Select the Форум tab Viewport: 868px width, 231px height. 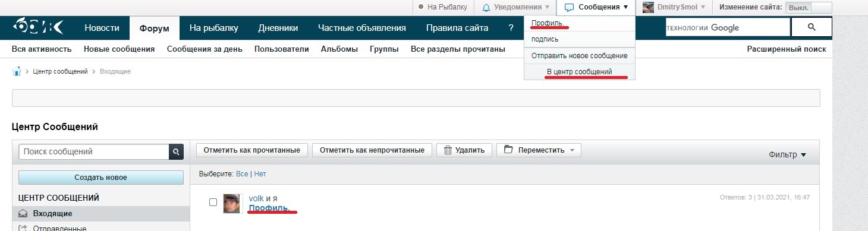[155, 28]
